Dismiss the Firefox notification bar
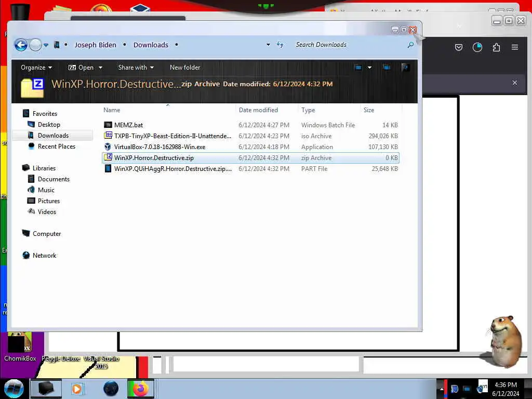Image resolution: width=532 pixels, height=399 pixels. (515, 83)
